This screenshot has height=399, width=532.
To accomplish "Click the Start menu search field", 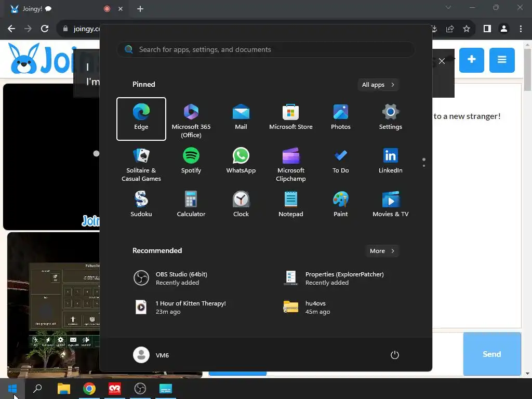I will 265,49.
